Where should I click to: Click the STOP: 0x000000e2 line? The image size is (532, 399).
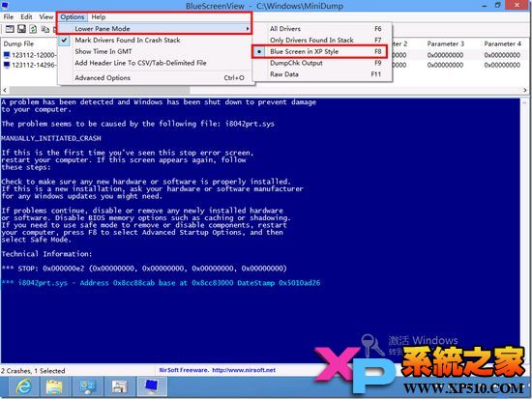pyautogui.click(x=144, y=269)
